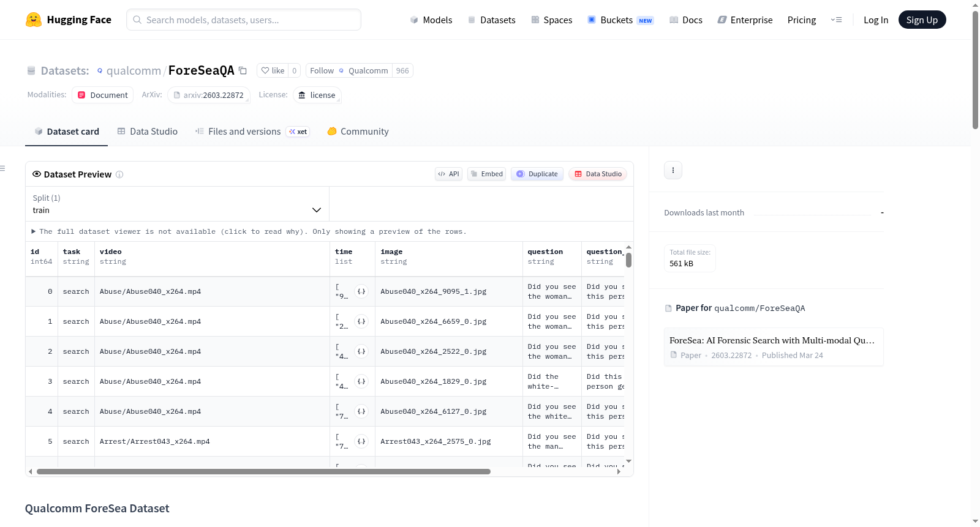Click the page's main vertical scrollbar
The image size is (980, 527).
tap(975, 70)
